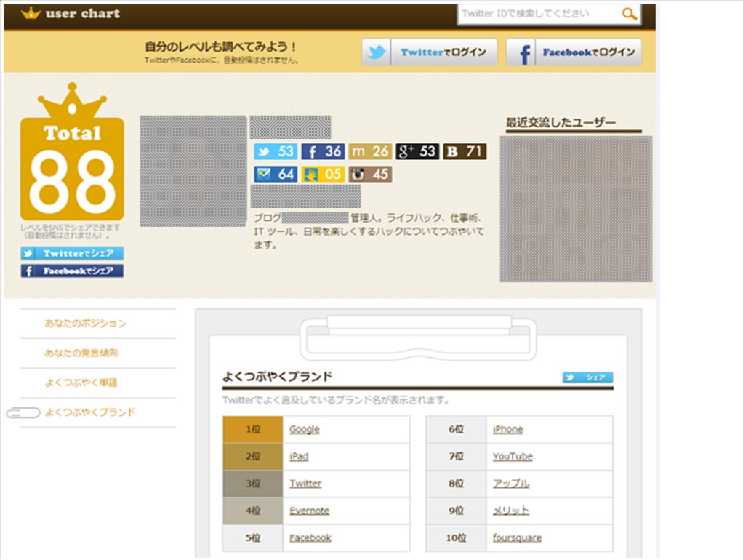
Task: Click the magnifier search icon
Action: 629,14
